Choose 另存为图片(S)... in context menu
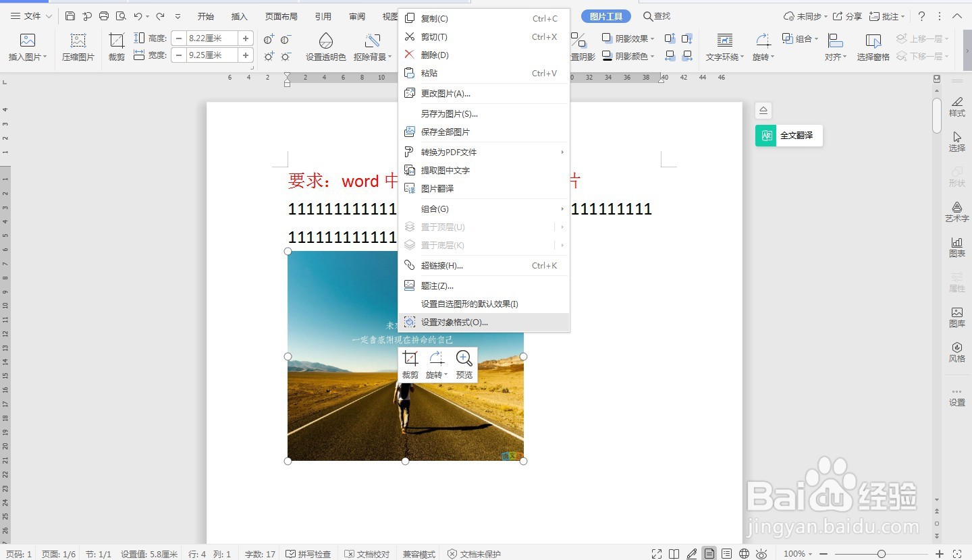Viewport: 972px width, 560px height. [483, 114]
